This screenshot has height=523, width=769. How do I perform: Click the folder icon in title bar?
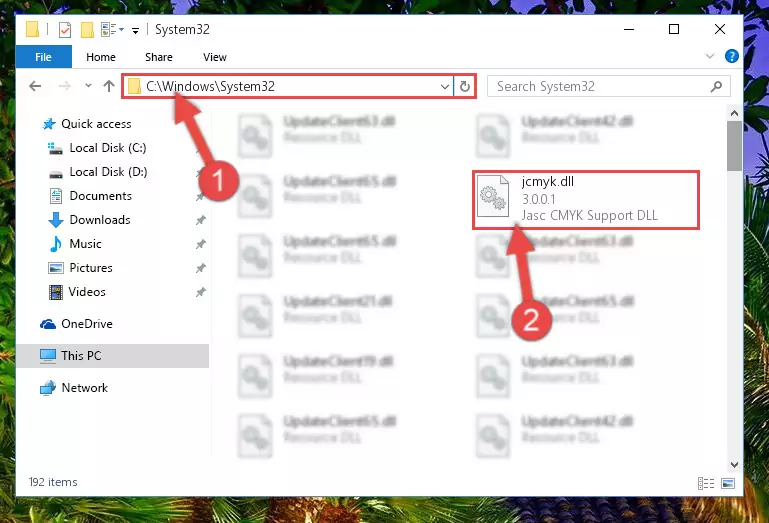(x=32, y=29)
